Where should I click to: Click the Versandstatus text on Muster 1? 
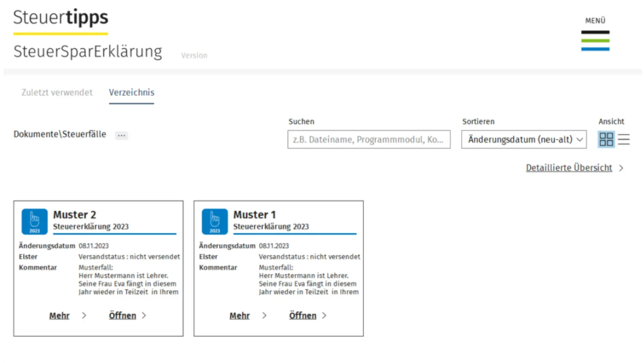coord(310,257)
